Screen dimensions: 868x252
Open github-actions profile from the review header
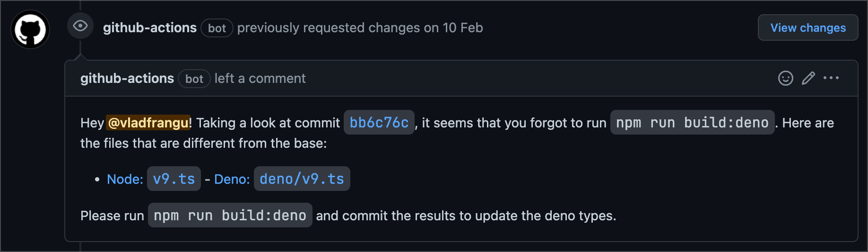tap(149, 28)
